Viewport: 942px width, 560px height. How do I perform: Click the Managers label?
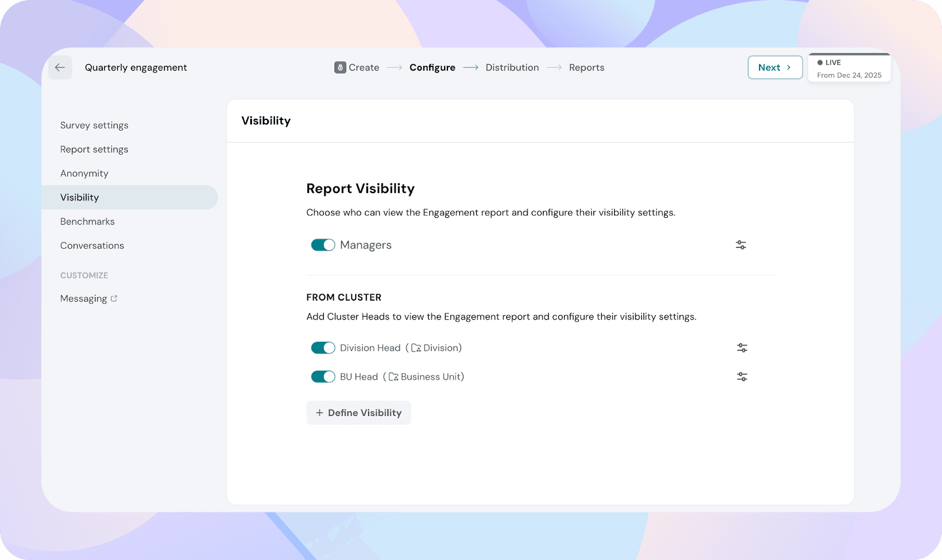[x=366, y=245]
